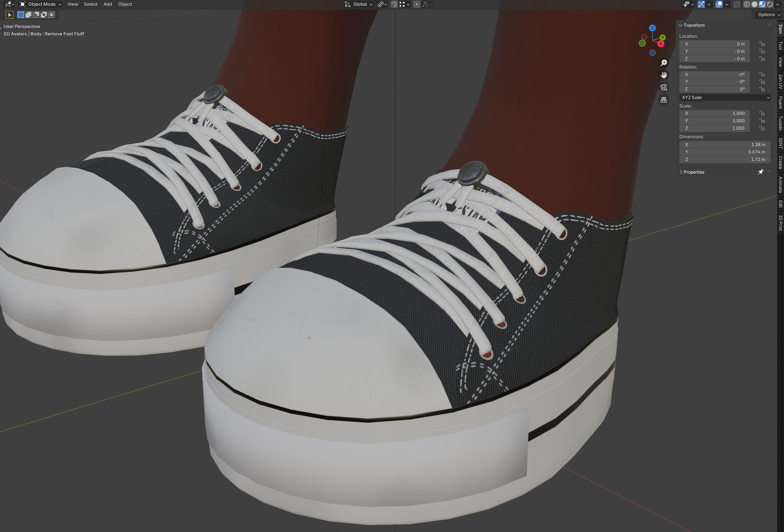Click the Dimensions X field
784x532 pixels.
tap(725, 145)
